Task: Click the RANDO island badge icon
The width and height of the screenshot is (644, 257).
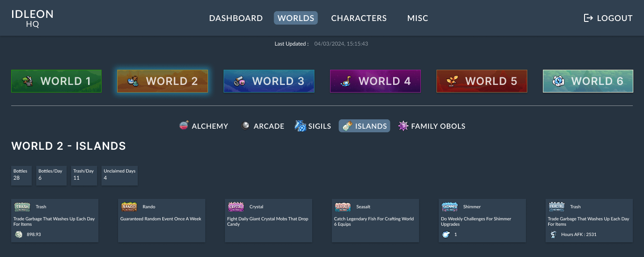Action: click(x=129, y=207)
